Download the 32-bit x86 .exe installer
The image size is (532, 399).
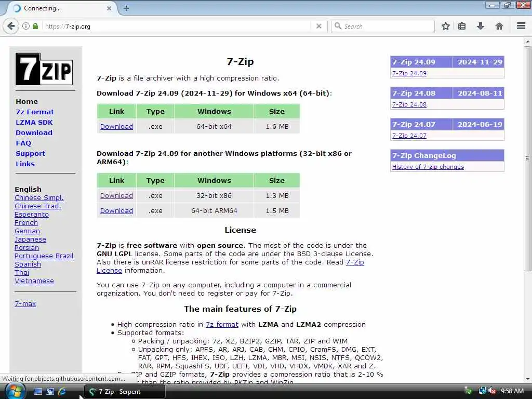(116, 196)
